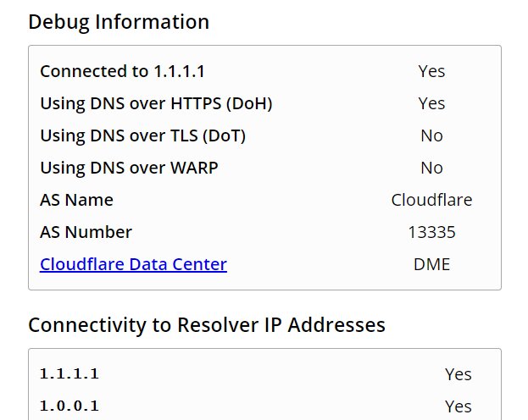Select the Yes value for resolver 1.1.1.1
Screen dimensions: 528x420
[x=459, y=374]
